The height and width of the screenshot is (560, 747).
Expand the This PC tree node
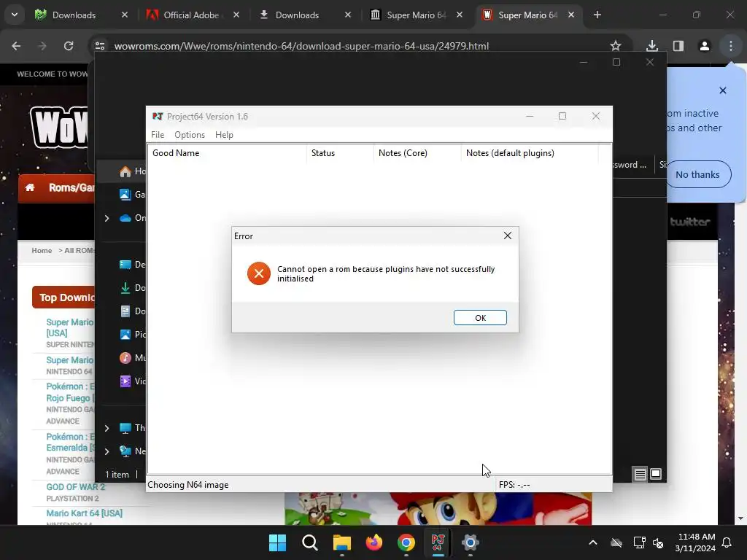coord(107,428)
